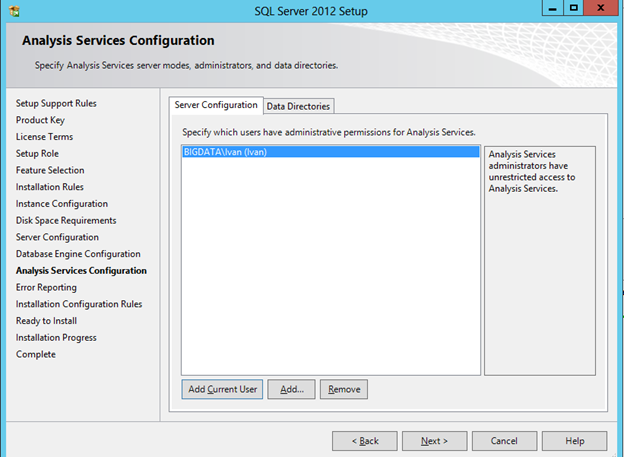The width and height of the screenshot is (624, 457).
Task: Click License Terms in step list
Action: click(x=45, y=137)
